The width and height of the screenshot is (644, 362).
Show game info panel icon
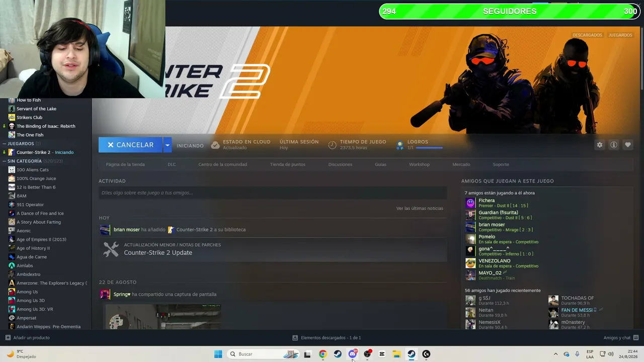[x=614, y=145]
